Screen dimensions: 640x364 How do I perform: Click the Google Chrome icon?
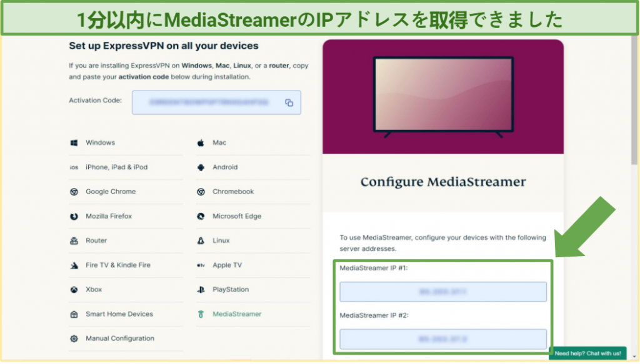coord(74,192)
